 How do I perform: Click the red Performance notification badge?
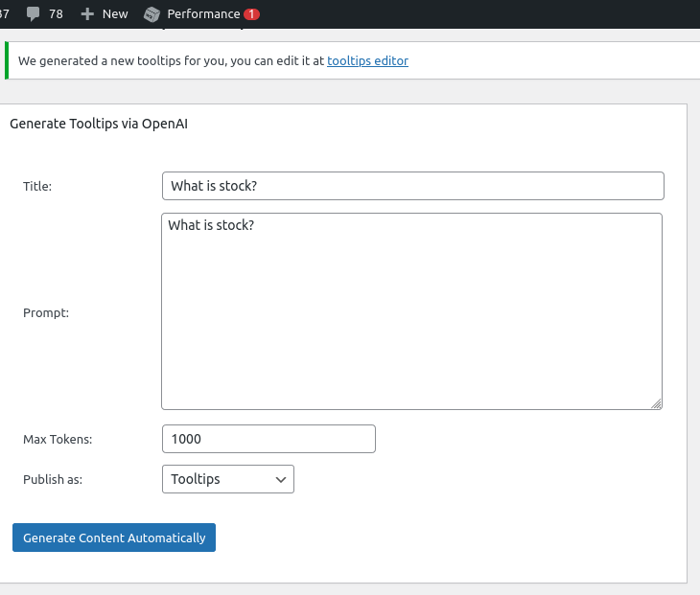click(x=251, y=14)
